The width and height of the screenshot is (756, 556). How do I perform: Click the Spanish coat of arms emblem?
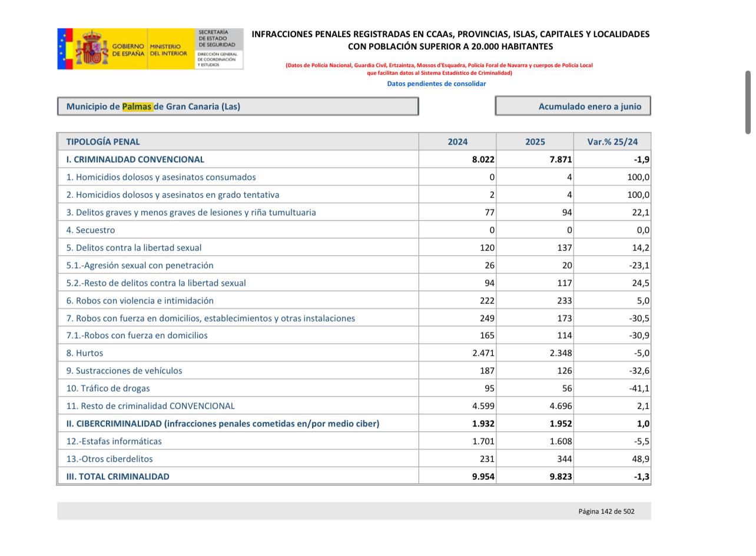coord(91,49)
